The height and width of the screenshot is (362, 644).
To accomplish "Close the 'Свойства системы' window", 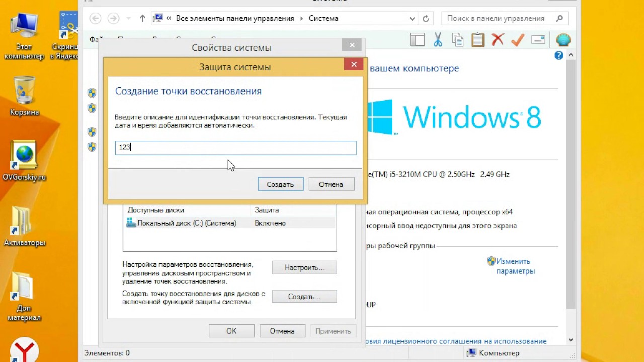I will click(x=352, y=45).
